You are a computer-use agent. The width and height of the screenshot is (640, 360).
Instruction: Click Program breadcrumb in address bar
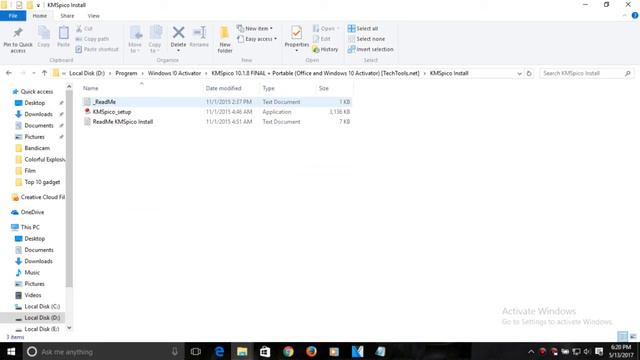126,73
